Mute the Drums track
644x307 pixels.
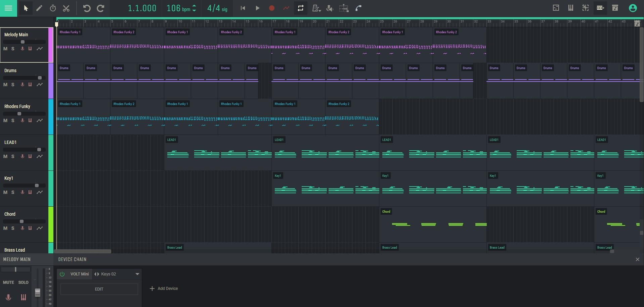[5, 85]
